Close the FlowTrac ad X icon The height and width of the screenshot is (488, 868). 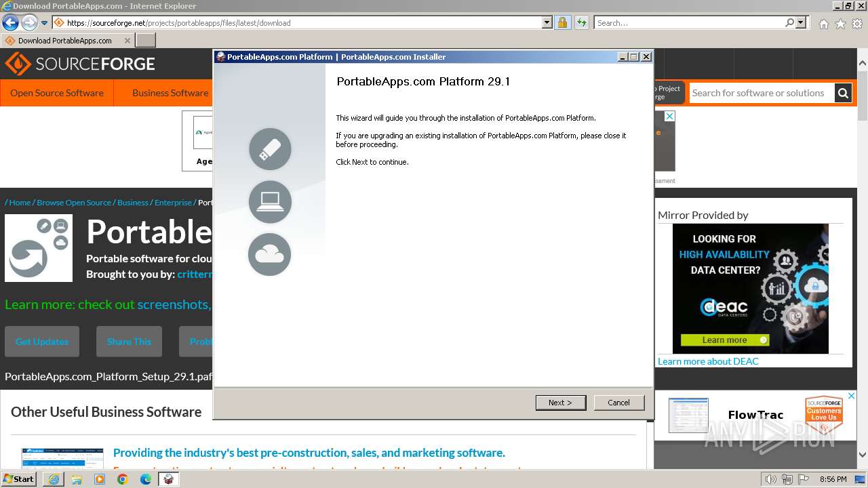852,396
